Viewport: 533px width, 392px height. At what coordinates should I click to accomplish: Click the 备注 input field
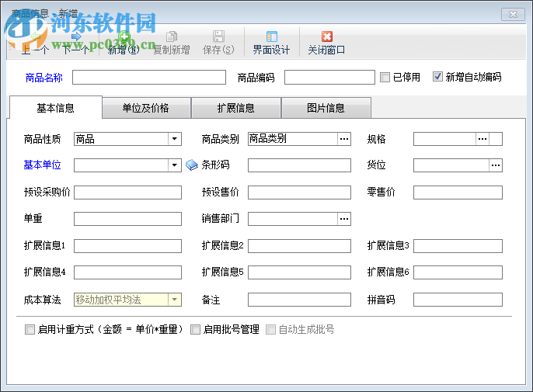pos(299,300)
